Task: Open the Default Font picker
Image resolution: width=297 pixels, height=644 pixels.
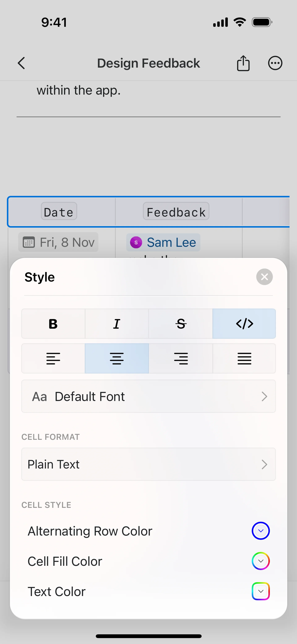Action: click(148, 396)
